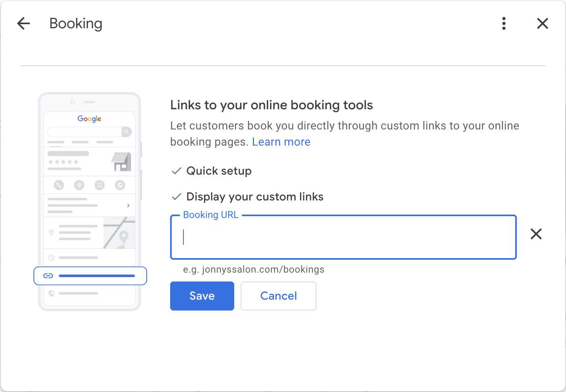
Task: Click the highlighted link icon in phone preview
Action: tap(48, 276)
